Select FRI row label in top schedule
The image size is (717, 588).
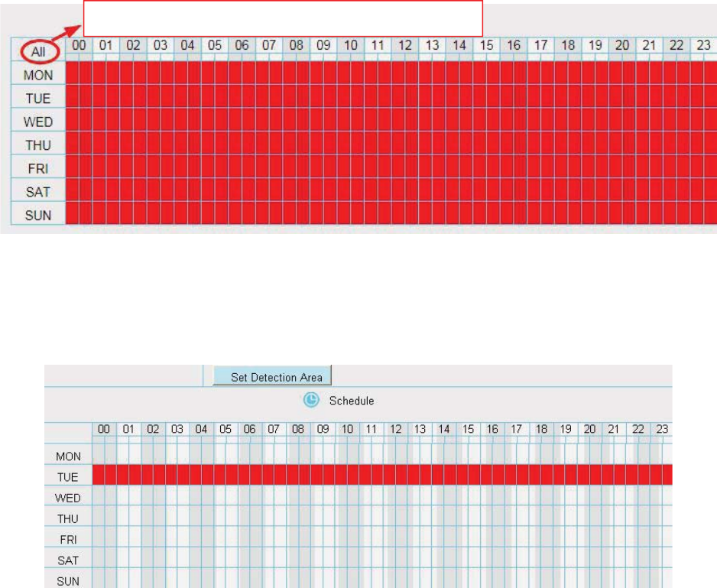pyautogui.click(x=38, y=169)
